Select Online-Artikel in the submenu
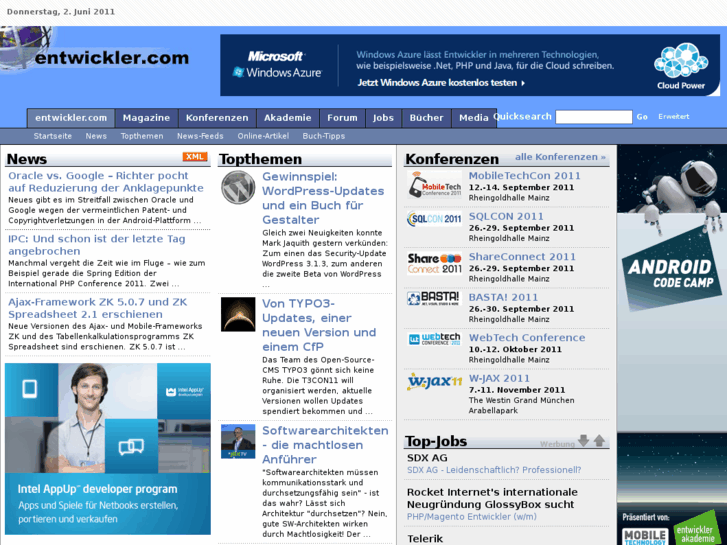This screenshot has height=545, width=727. point(263,136)
